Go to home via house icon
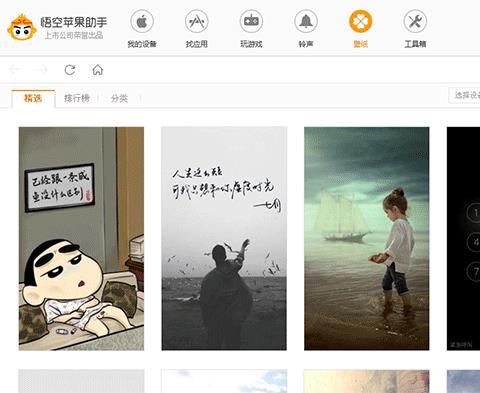 [98, 70]
